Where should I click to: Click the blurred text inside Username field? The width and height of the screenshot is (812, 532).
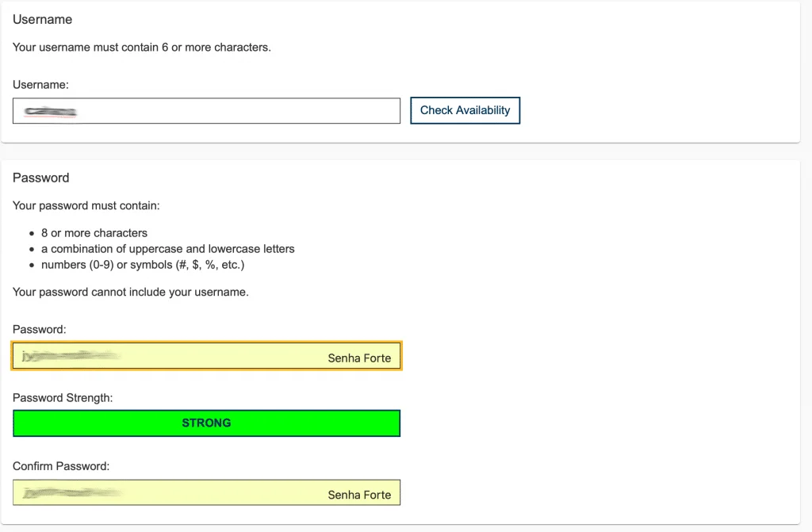coord(50,112)
